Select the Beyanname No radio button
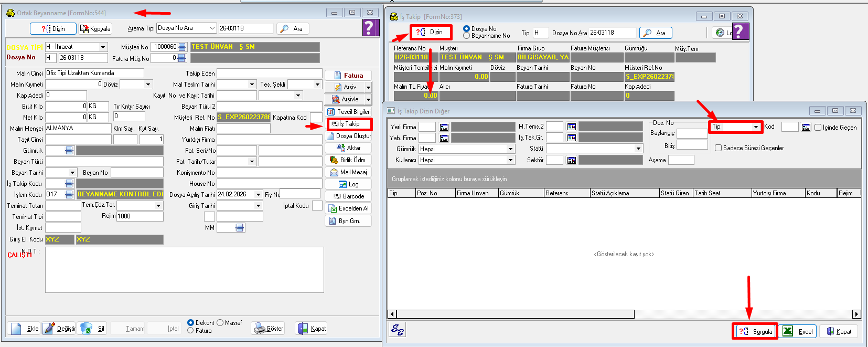Image resolution: width=868 pixels, height=347 pixels. coord(466,36)
